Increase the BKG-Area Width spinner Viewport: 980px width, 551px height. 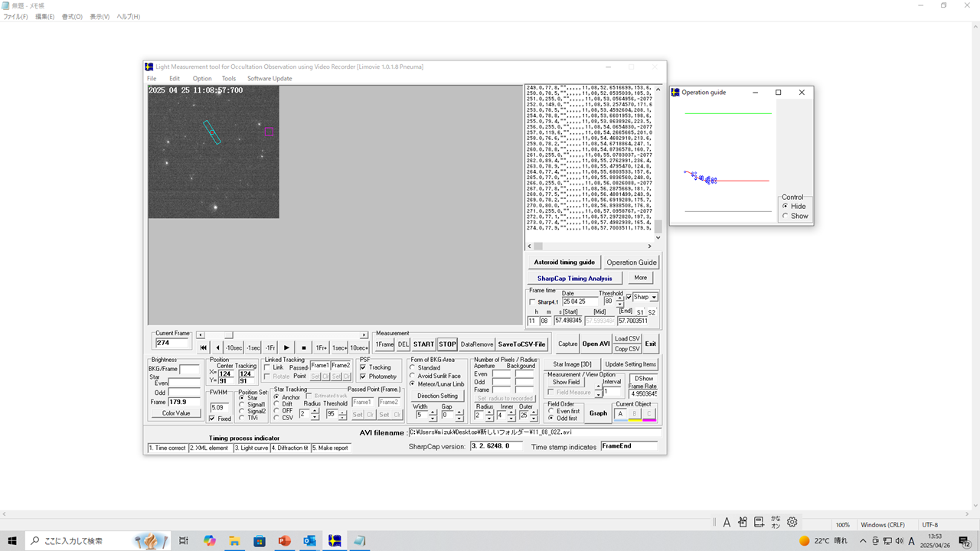(x=434, y=412)
